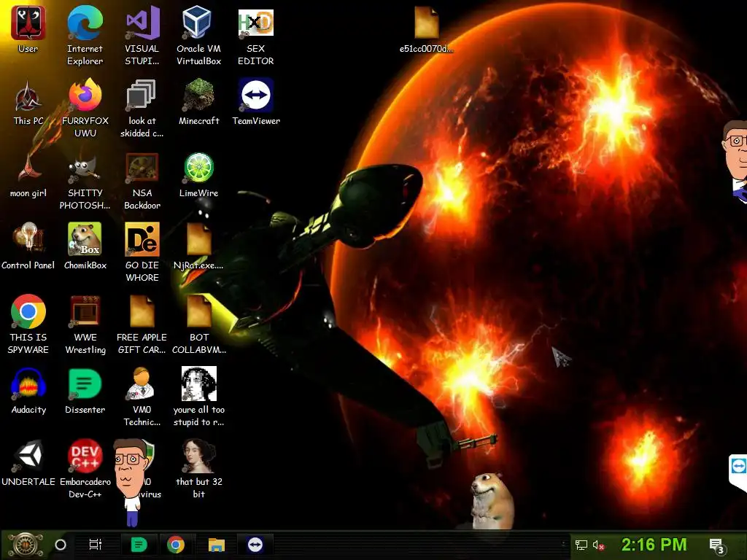Open the network status tray icon
Viewport: 747px width, 560px height.
[x=581, y=545]
